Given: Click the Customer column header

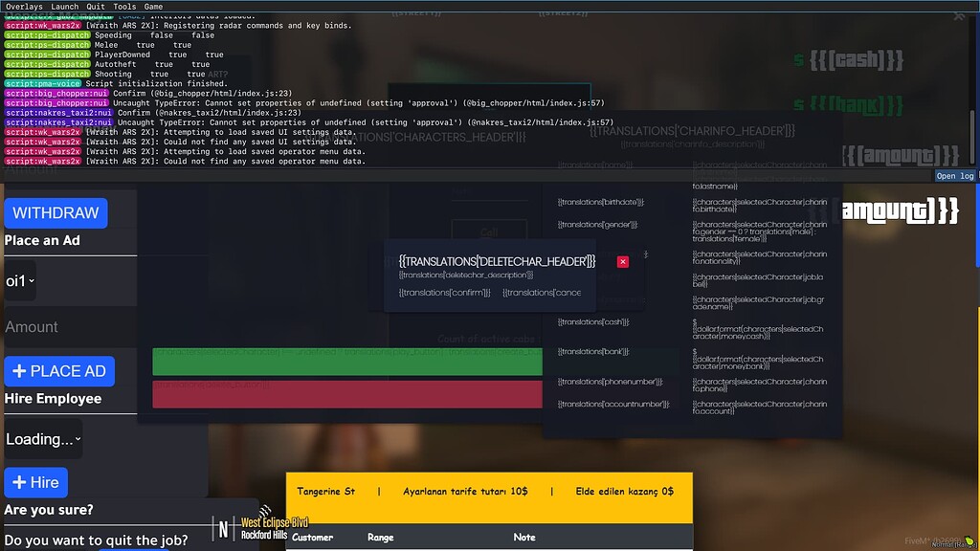Looking at the screenshot, I should click(313, 538).
